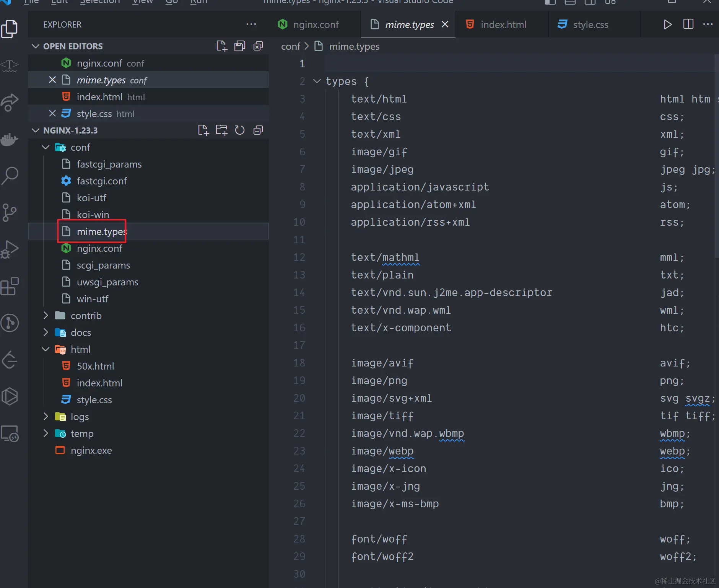
Task: Open the Remote Explorer view
Action: pyautogui.click(x=10, y=434)
